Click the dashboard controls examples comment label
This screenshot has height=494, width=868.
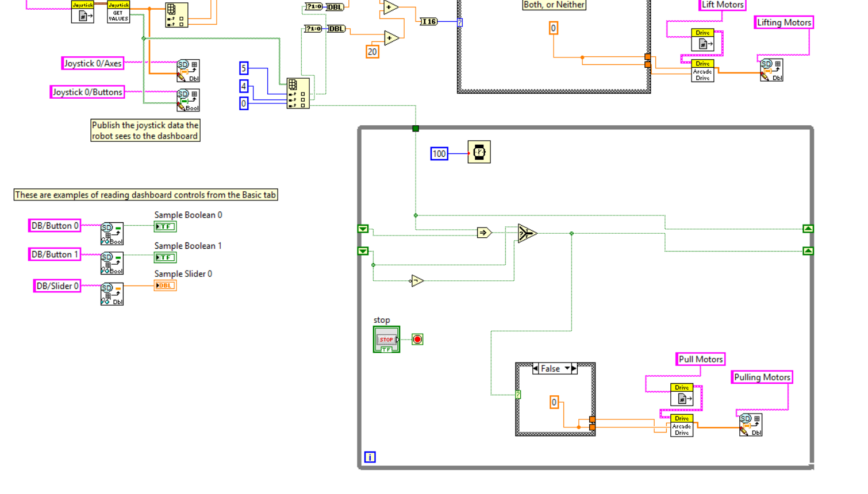(x=146, y=195)
